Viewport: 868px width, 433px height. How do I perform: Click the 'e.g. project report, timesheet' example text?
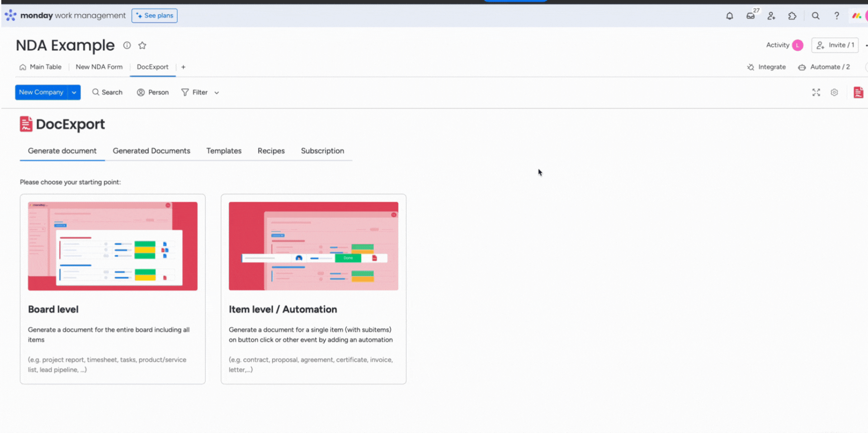107,365
